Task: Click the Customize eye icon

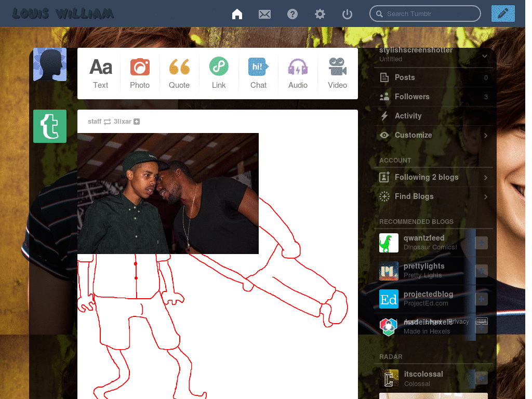Action: (384, 135)
